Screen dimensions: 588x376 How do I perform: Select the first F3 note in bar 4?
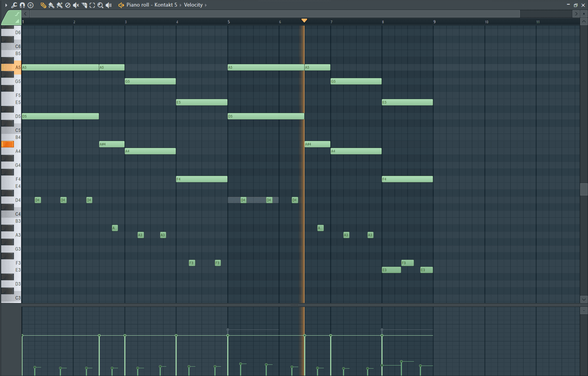(x=192, y=263)
